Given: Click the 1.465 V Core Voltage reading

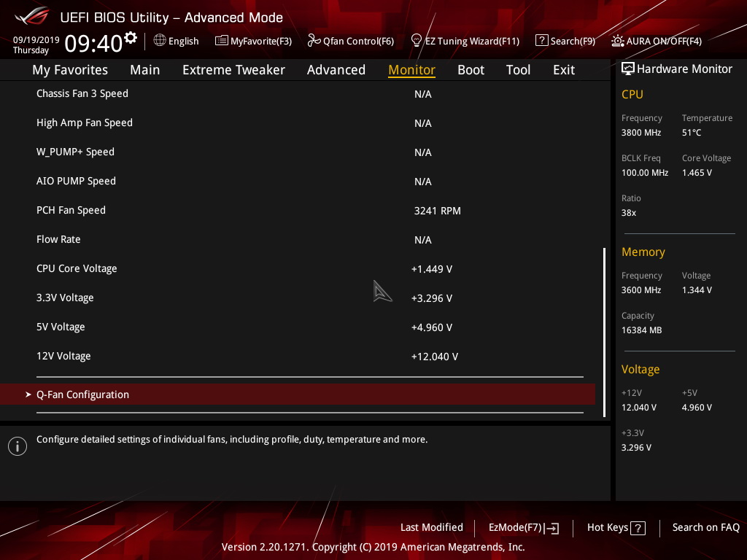Looking at the screenshot, I should 697,172.
